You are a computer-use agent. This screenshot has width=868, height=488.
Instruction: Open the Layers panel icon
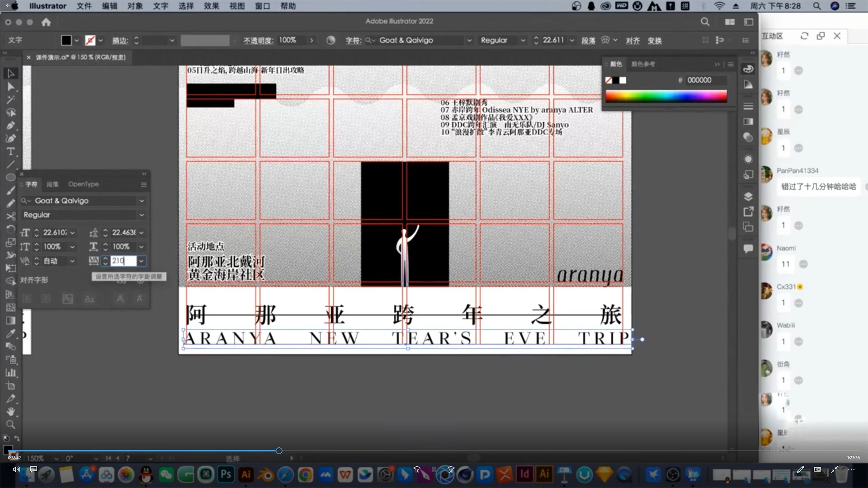[748, 196]
